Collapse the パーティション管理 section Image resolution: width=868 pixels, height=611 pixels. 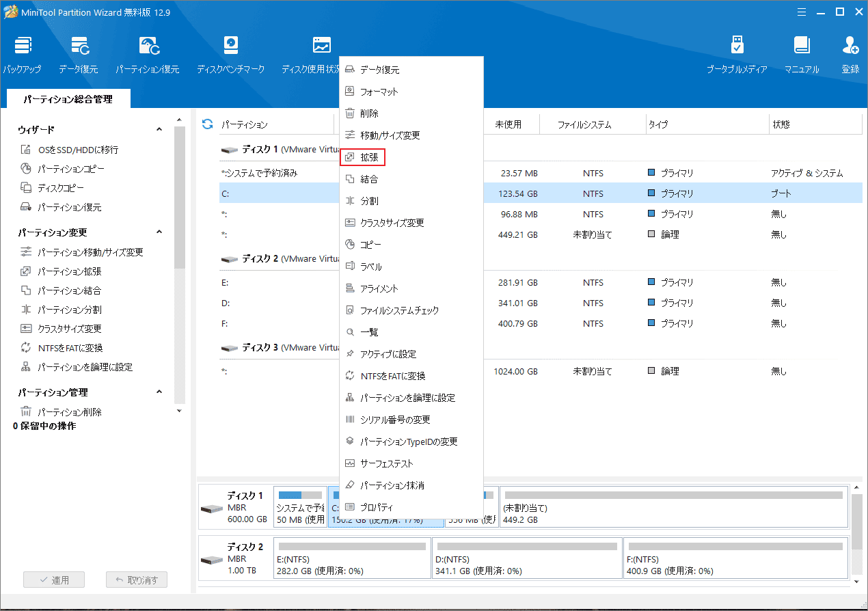click(159, 392)
